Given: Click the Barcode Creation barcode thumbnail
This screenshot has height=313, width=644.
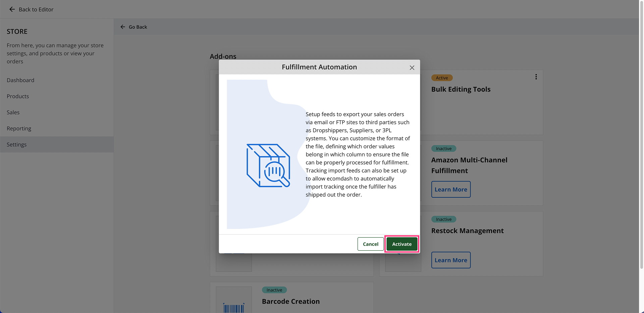Looking at the screenshot, I should 234,300.
